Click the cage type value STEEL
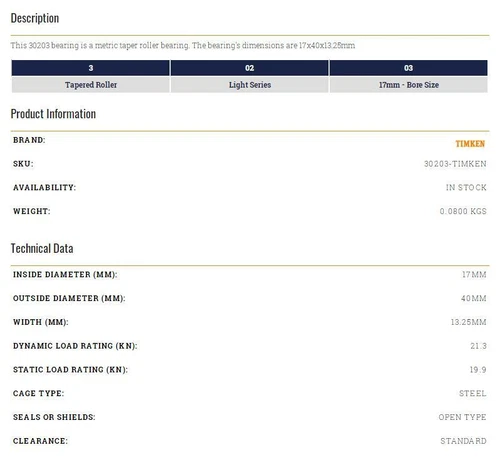 (473, 393)
